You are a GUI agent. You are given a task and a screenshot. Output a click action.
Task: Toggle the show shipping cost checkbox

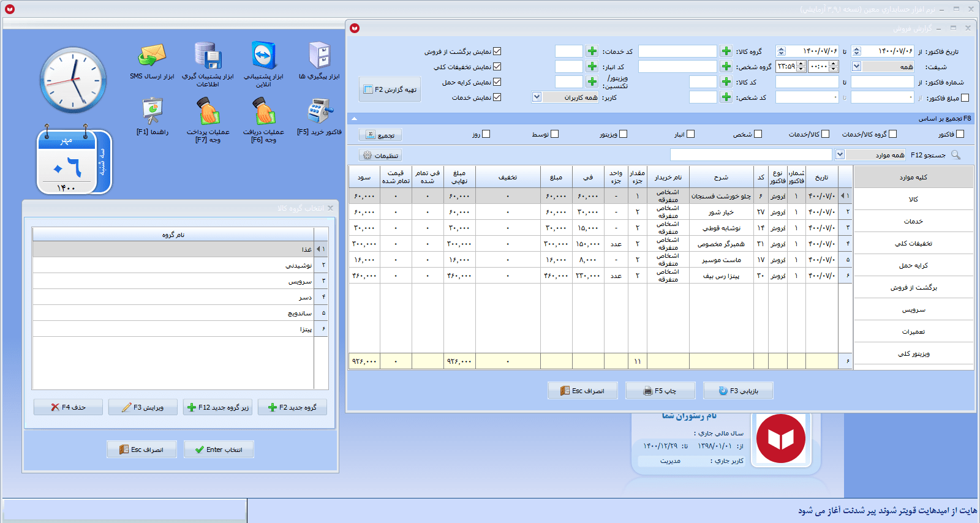coord(497,82)
